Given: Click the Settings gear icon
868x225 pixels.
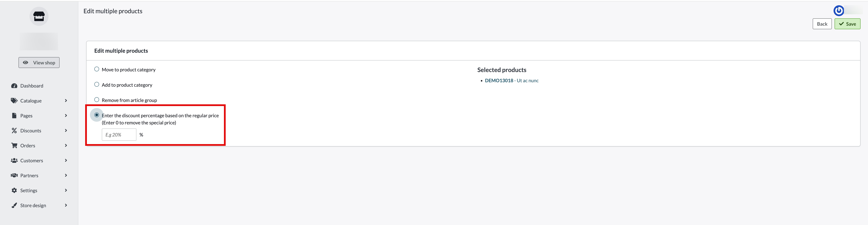Looking at the screenshot, I should [14, 191].
